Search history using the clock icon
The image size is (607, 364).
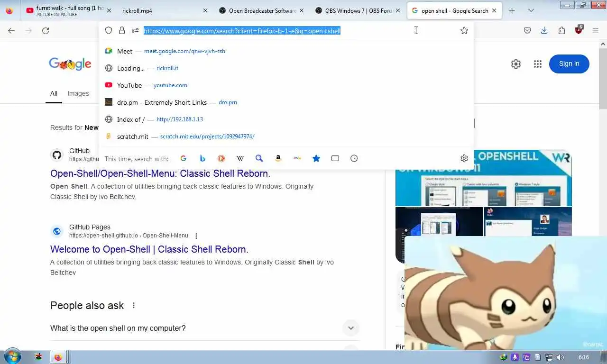(354, 158)
